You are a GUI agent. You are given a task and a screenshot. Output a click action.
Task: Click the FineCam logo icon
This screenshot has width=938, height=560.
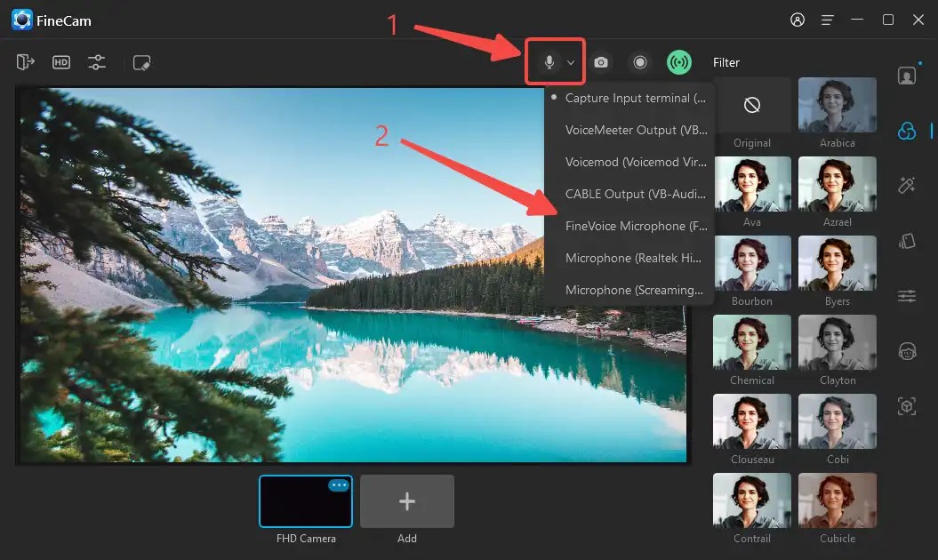(x=22, y=20)
